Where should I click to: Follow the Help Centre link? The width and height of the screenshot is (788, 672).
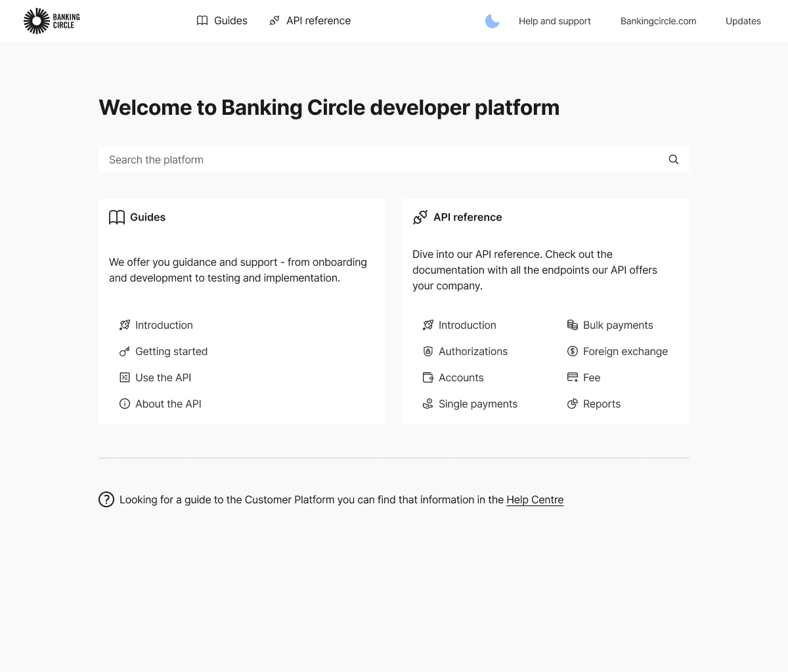(x=535, y=499)
